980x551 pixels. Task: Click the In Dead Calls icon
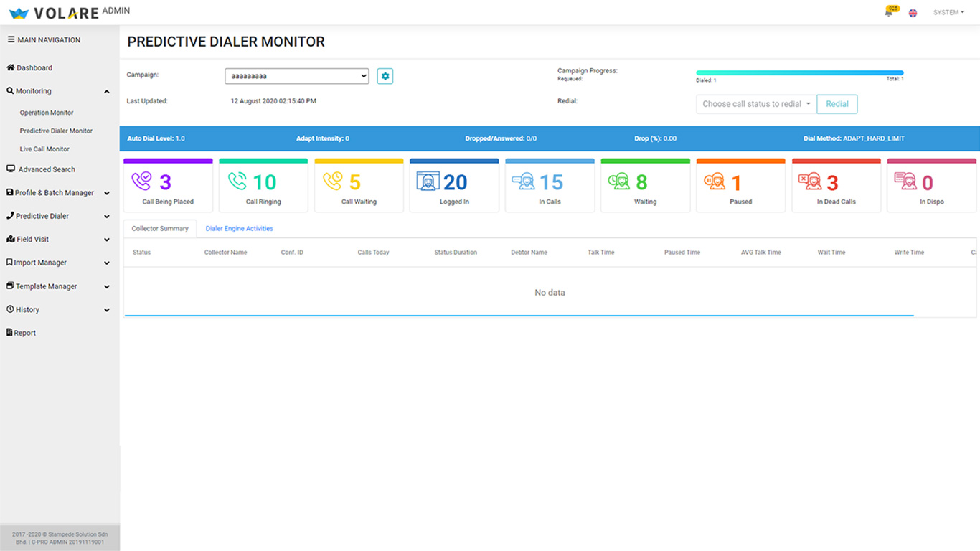click(809, 182)
